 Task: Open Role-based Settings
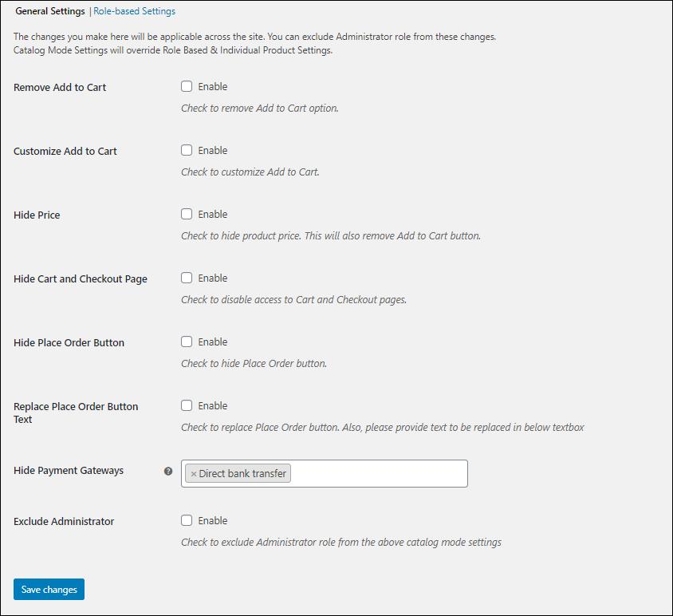coord(134,11)
